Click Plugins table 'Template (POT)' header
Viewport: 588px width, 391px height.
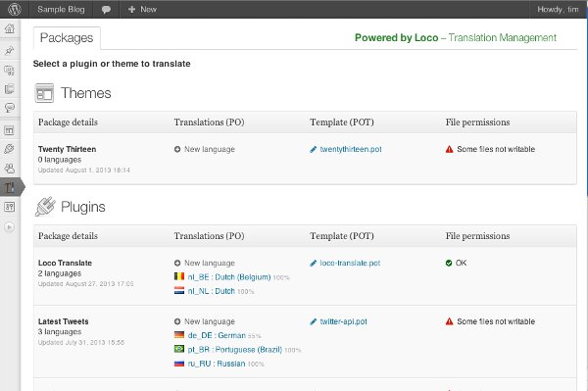point(342,236)
